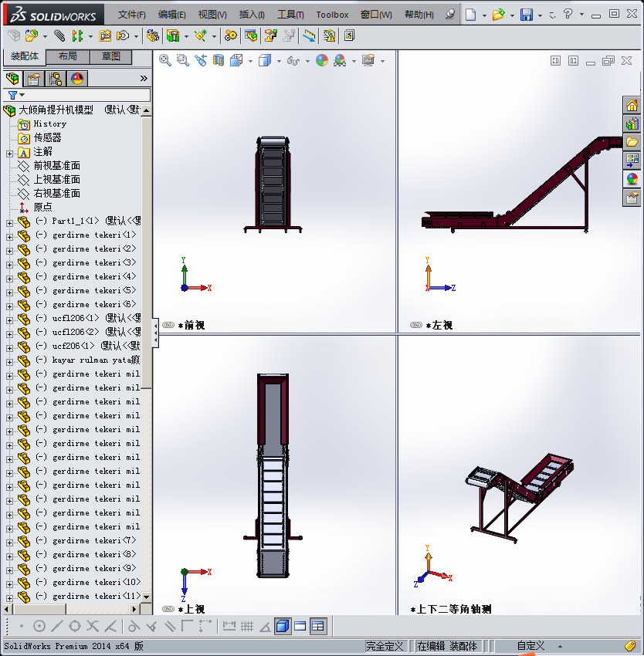
Task: Click the Reference Geometry icon
Action: point(201,36)
